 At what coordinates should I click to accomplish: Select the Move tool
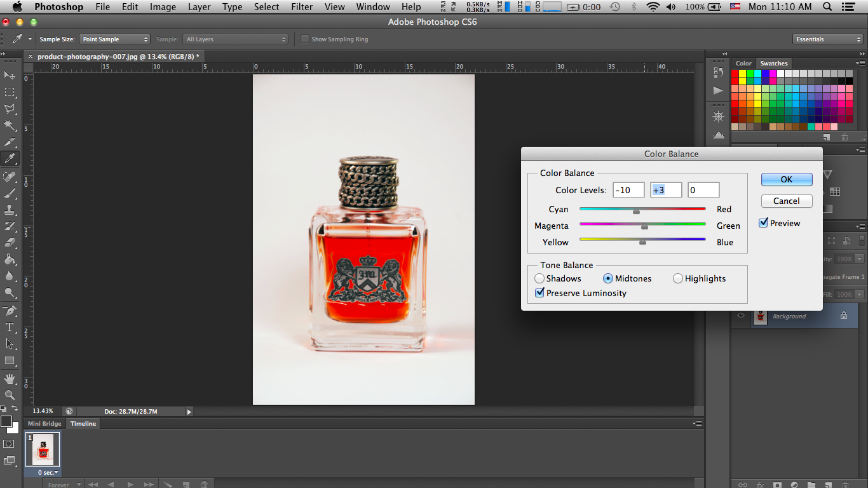pos(10,76)
